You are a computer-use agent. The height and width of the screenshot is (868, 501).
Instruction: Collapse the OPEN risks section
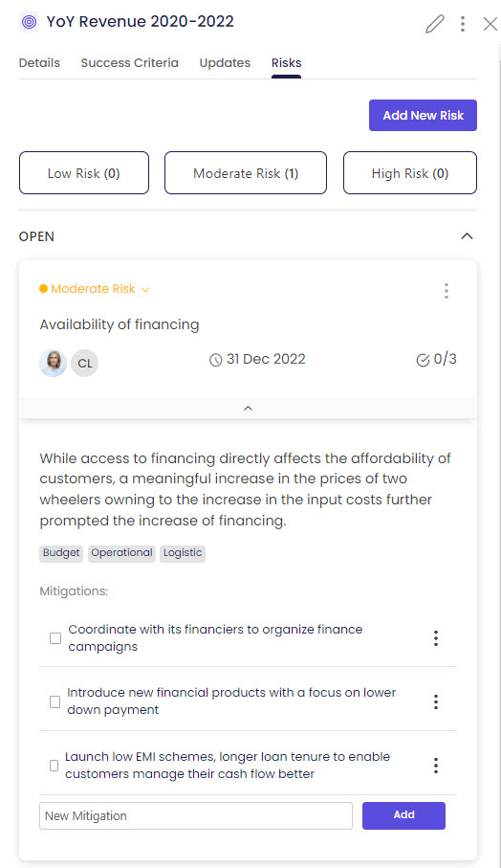tap(467, 236)
